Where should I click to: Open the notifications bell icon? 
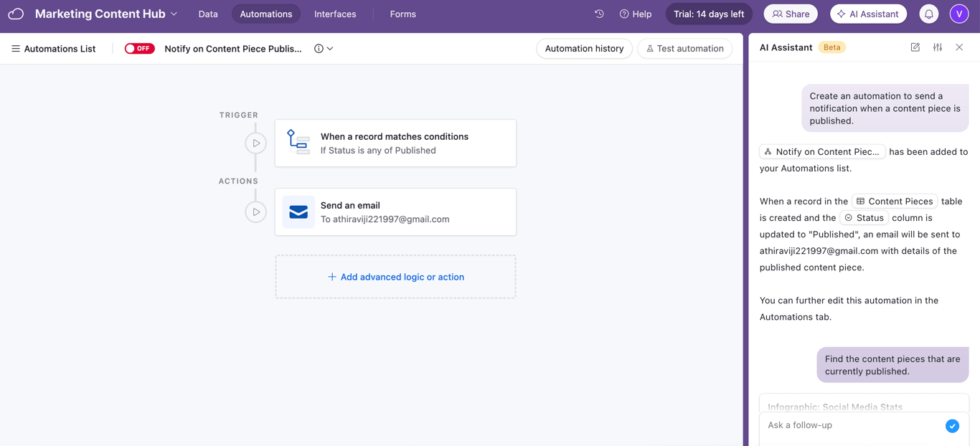tap(928, 14)
